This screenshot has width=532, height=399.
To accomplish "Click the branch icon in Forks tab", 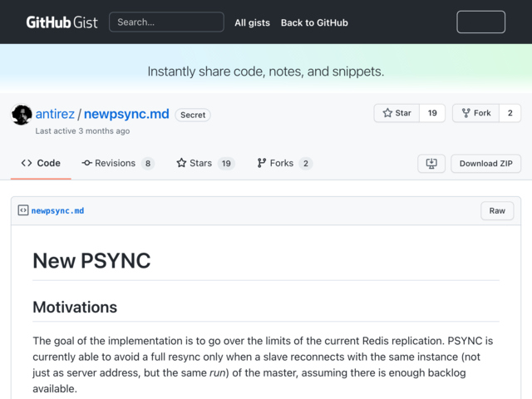I will click(261, 163).
